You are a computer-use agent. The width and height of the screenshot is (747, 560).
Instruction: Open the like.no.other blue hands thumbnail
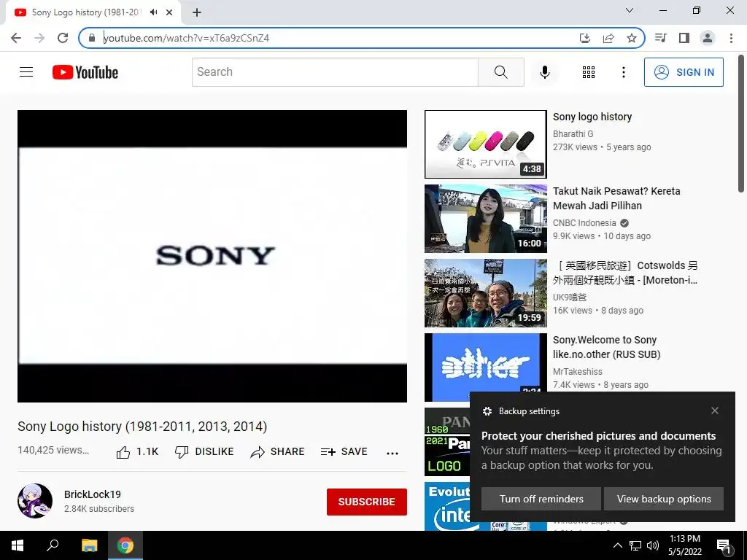click(485, 367)
